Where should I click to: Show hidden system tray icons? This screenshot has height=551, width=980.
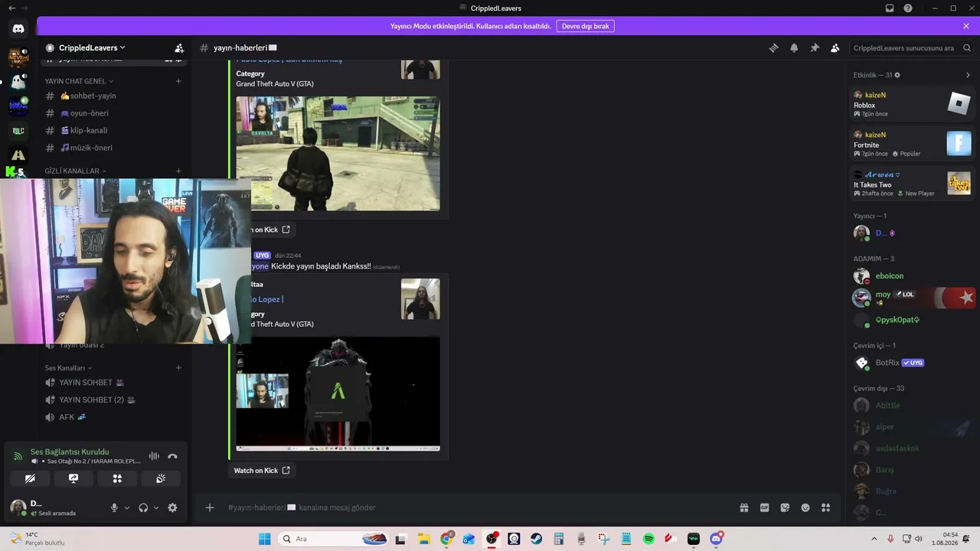pos(874,539)
